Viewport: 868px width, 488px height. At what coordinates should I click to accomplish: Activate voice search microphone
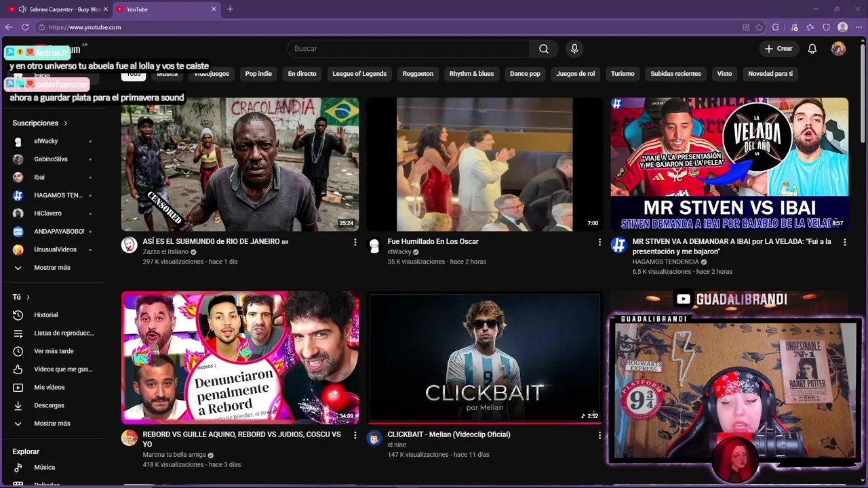click(x=574, y=49)
